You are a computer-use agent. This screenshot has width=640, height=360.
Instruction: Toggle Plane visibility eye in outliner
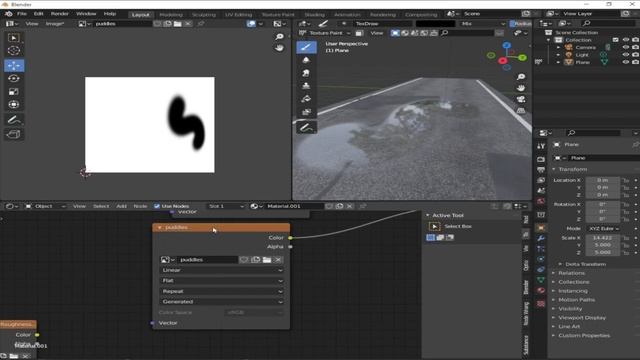626,62
